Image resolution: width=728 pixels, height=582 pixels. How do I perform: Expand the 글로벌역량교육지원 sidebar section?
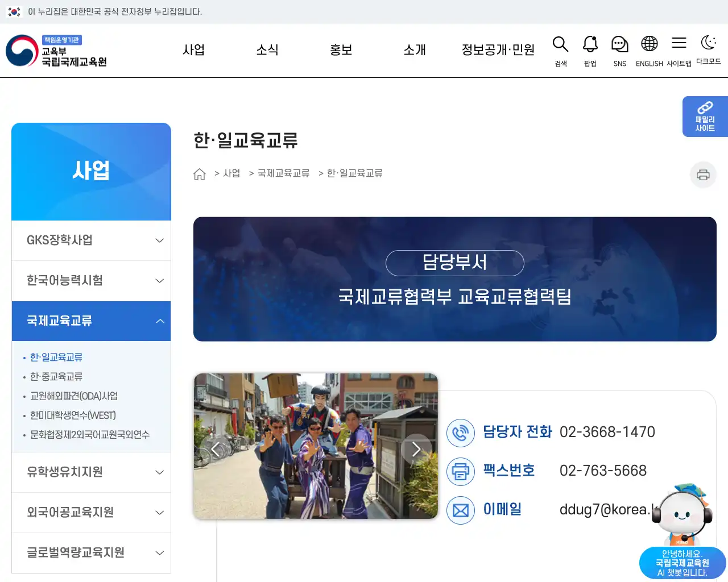[91, 553]
